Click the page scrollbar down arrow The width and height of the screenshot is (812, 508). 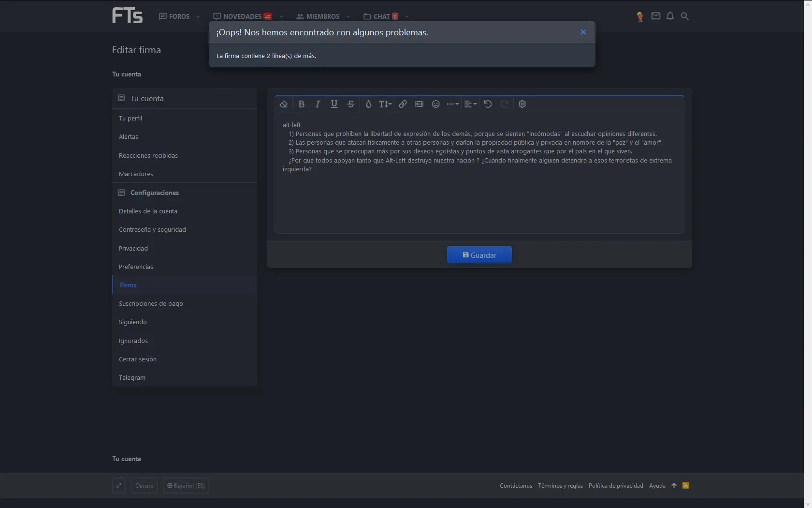click(808, 503)
